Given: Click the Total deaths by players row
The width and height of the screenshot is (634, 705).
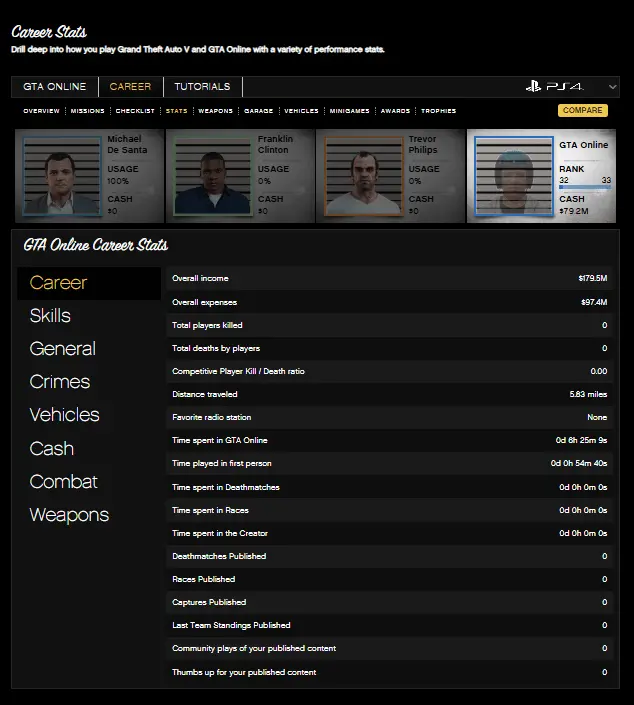Looking at the screenshot, I should coord(390,348).
